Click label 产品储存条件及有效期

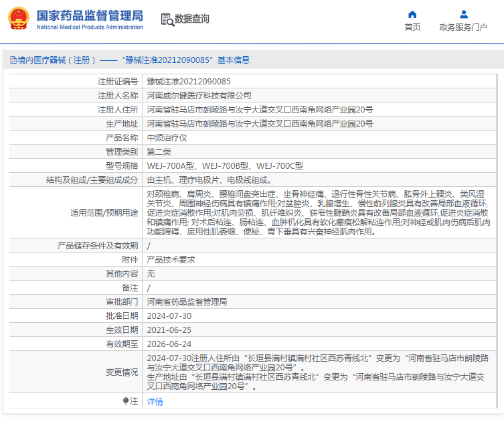(98, 246)
